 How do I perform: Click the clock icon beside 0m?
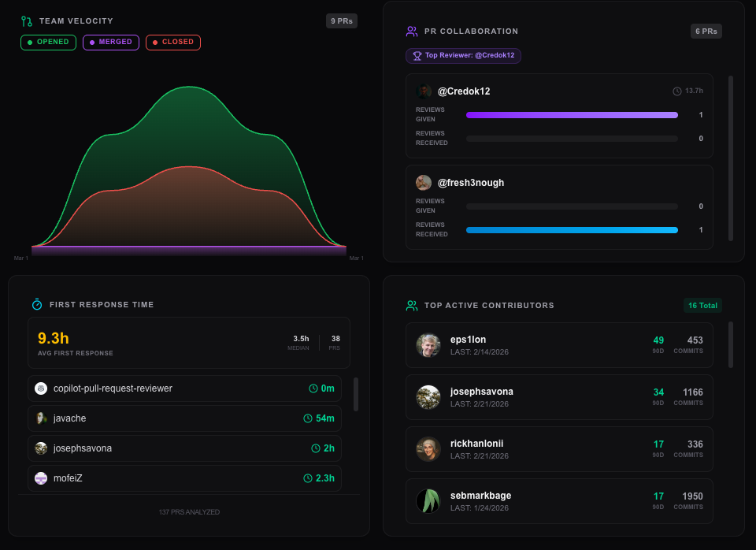pos(313,388)
